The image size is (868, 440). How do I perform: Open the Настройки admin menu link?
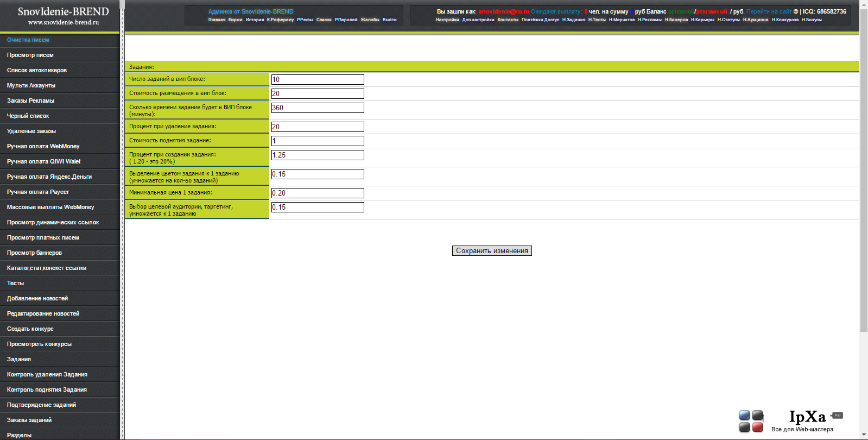tap(447, 20)
